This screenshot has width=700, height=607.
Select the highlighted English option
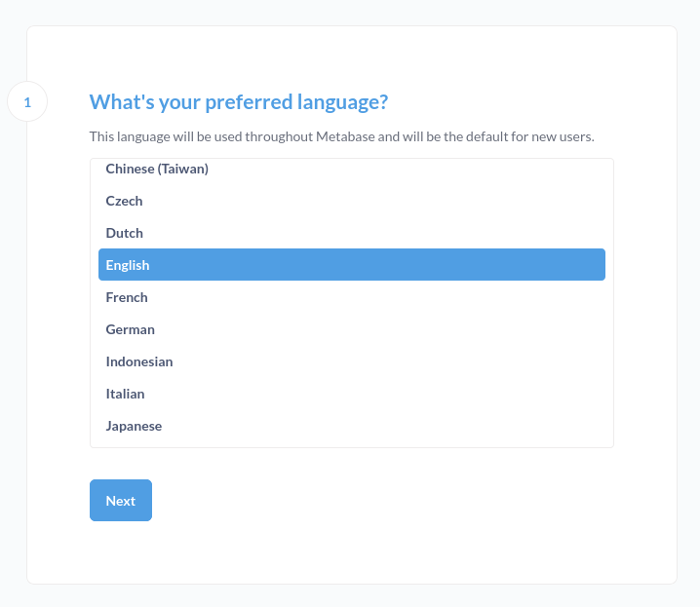(352, 265)
